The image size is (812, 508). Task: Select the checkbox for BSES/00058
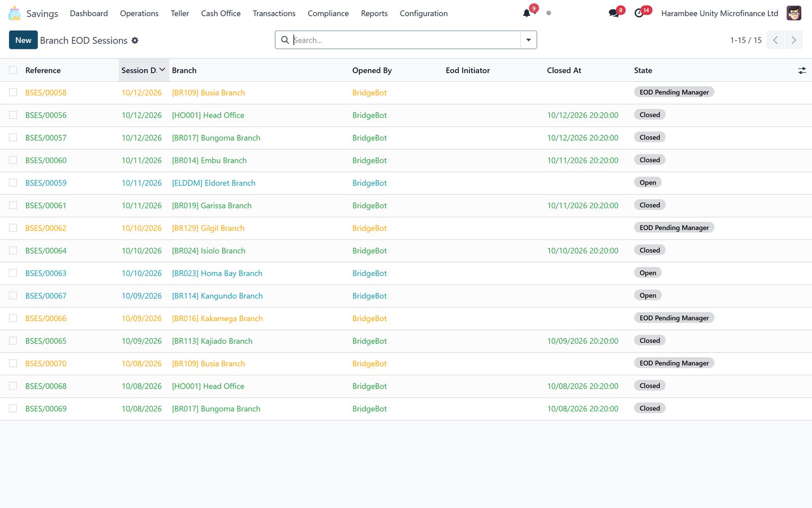point(13,92)
